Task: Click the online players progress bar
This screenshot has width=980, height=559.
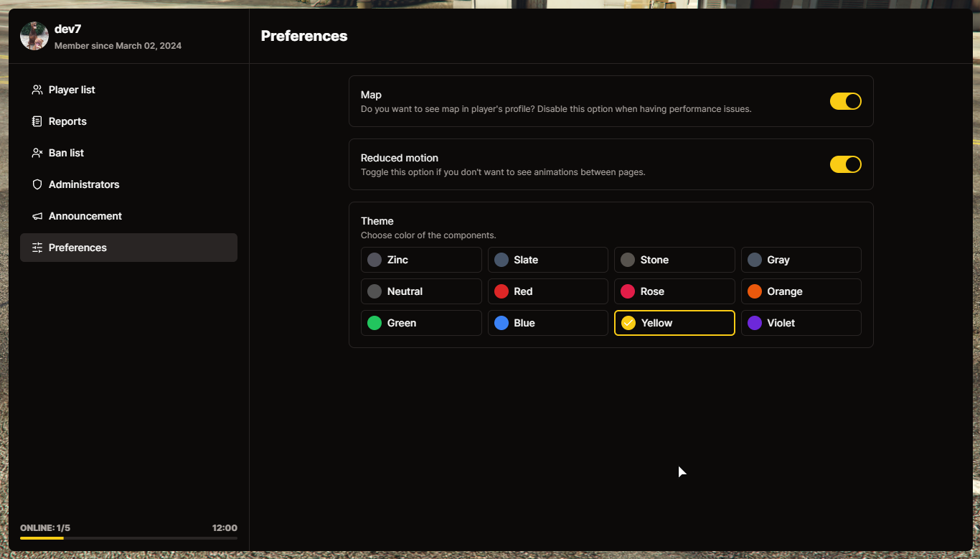Action: 128,537
